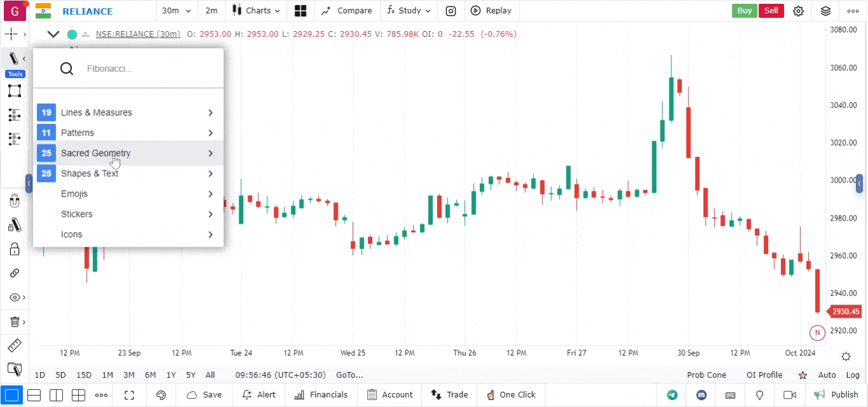
Task: Click the magnet snap mode icon
Action: coord(14,202)
